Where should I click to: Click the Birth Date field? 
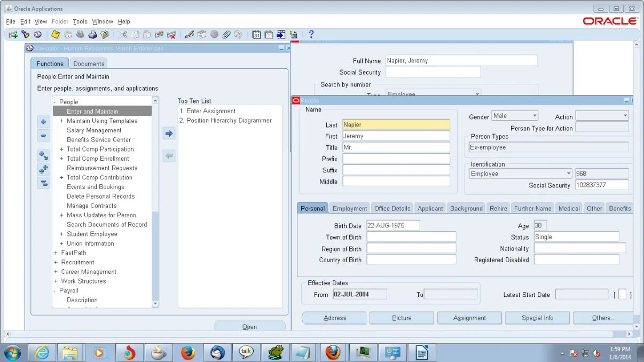click(393, 225)
